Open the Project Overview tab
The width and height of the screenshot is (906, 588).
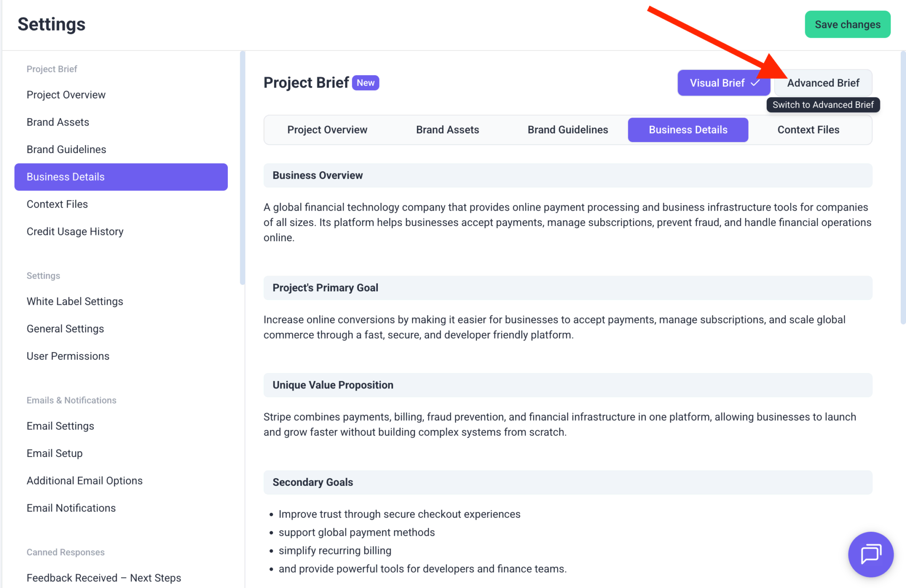tap(327, 130)
